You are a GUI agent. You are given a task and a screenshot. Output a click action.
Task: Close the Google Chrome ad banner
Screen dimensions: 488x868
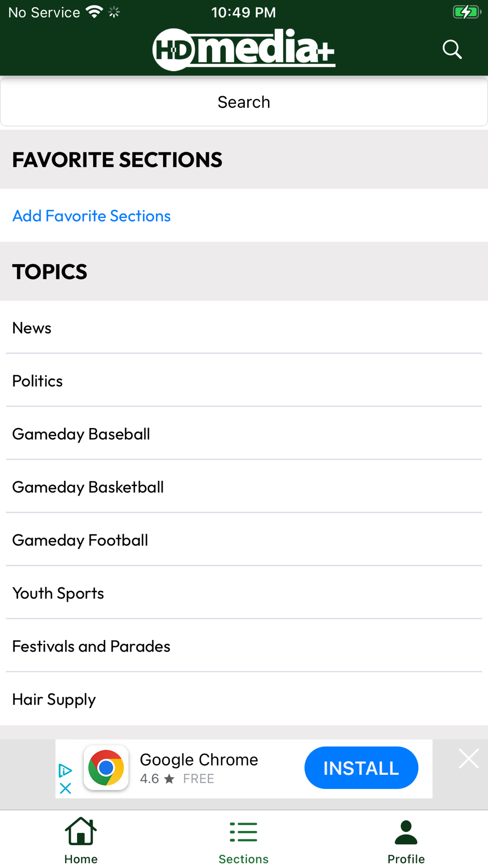[x=468, y=759]
